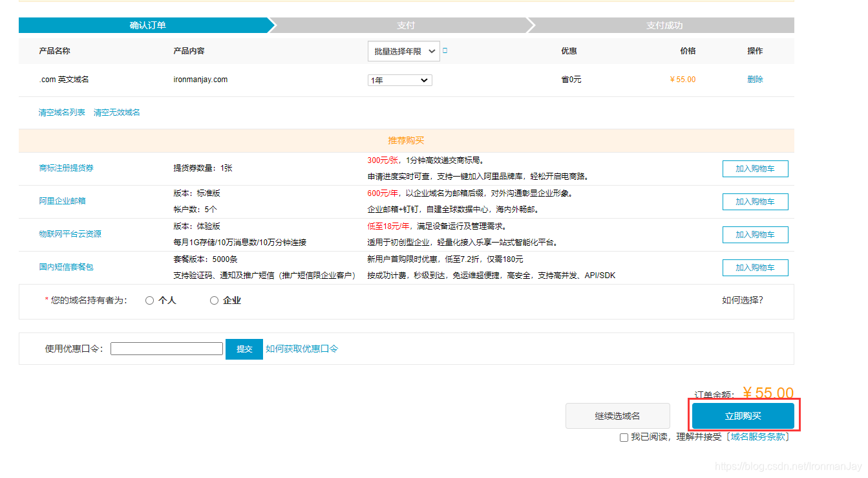Add 阿里企业邮箱 to cart
868x478 pixels.
click(x=755, y=202)
